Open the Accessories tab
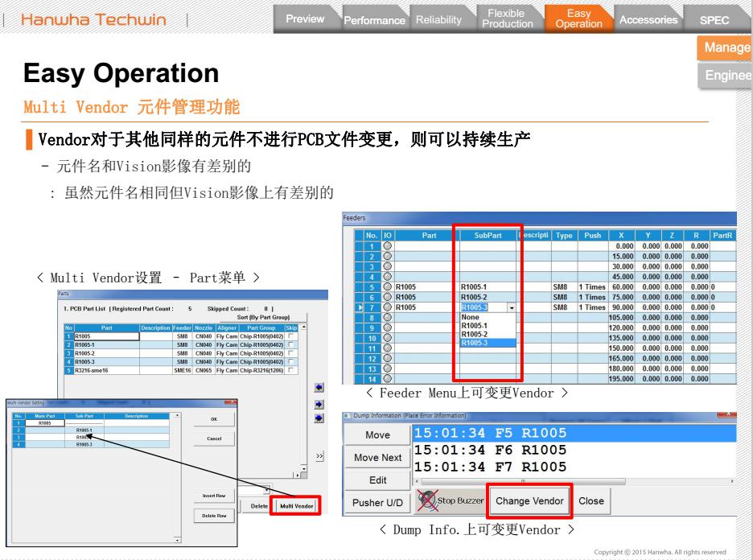This screenshot has height=560, width=753. [648, 19]
